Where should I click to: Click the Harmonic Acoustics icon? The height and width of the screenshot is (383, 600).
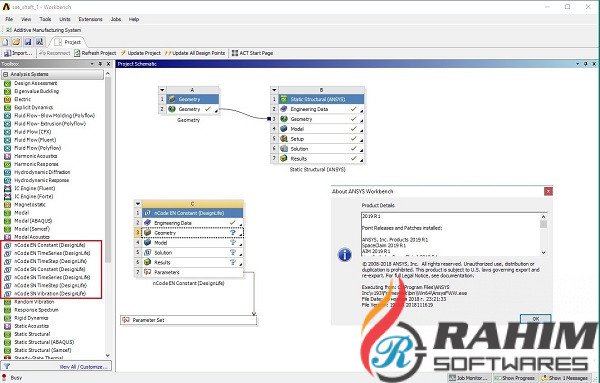(7, 156)
